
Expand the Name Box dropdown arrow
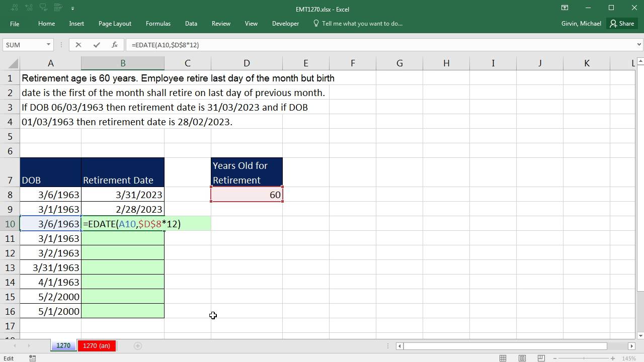(x=48, y=45)
